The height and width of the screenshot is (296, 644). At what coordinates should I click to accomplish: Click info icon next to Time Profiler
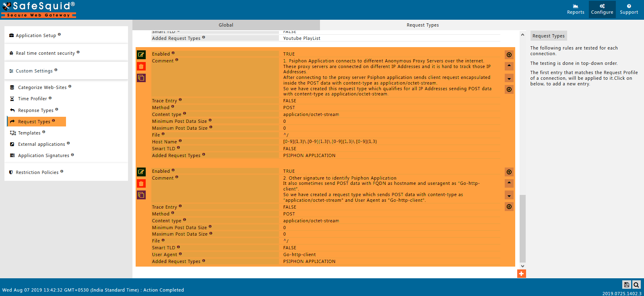(x=50, y=98)
